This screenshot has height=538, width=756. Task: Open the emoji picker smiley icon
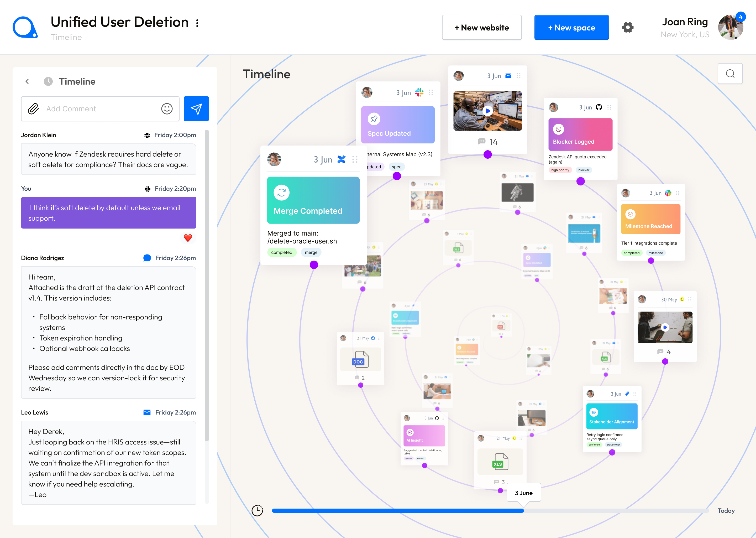click(x=167, y=109)
